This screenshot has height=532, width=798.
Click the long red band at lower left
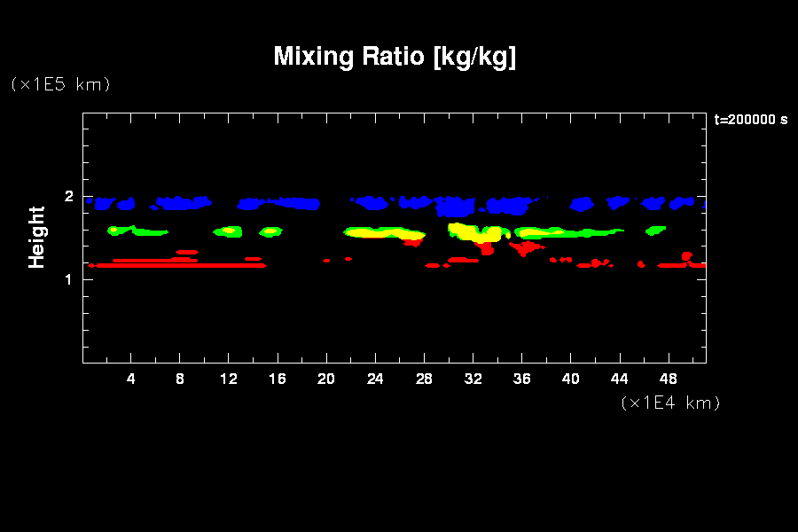[x=177, y=264]
